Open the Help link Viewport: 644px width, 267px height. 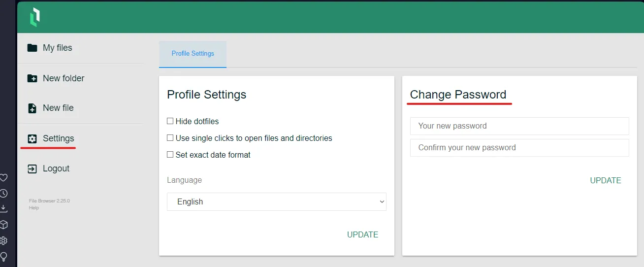(x=34, y=208)
